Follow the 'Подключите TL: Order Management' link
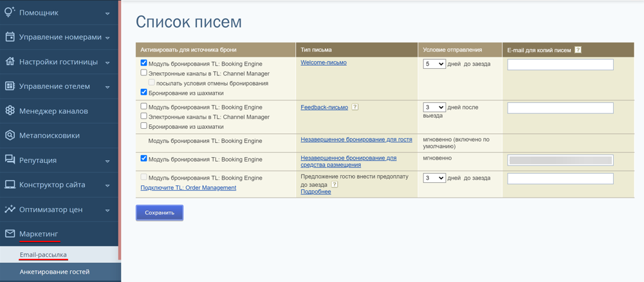 coord(188,187)
